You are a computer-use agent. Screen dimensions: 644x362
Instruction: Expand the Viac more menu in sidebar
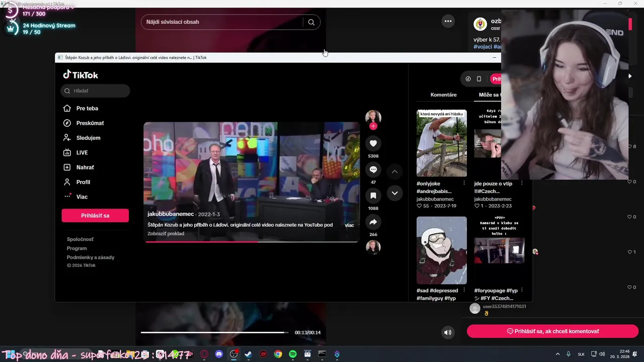77,197
